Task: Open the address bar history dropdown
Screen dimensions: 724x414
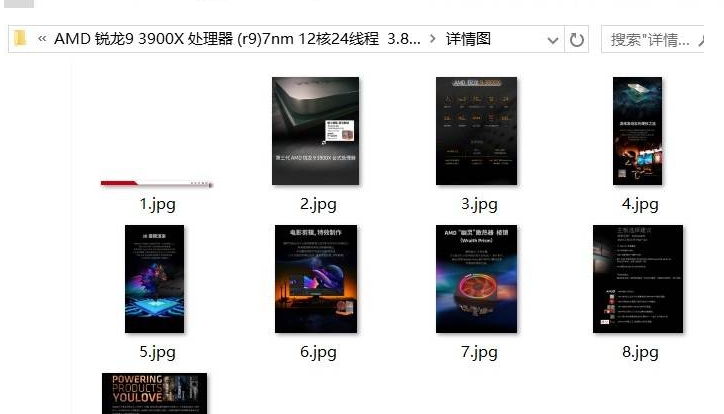Action: [x=552, y=40]
